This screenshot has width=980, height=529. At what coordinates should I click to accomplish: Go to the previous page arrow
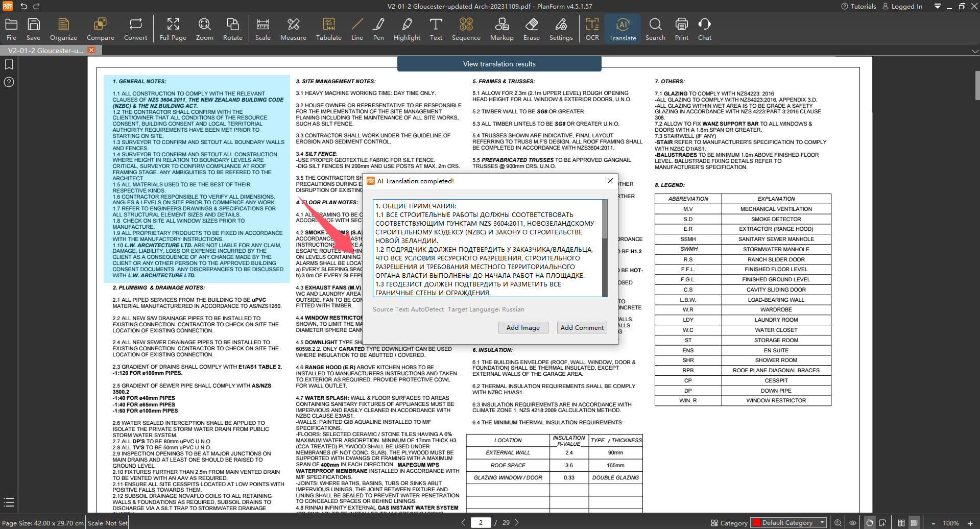[463, 522]
